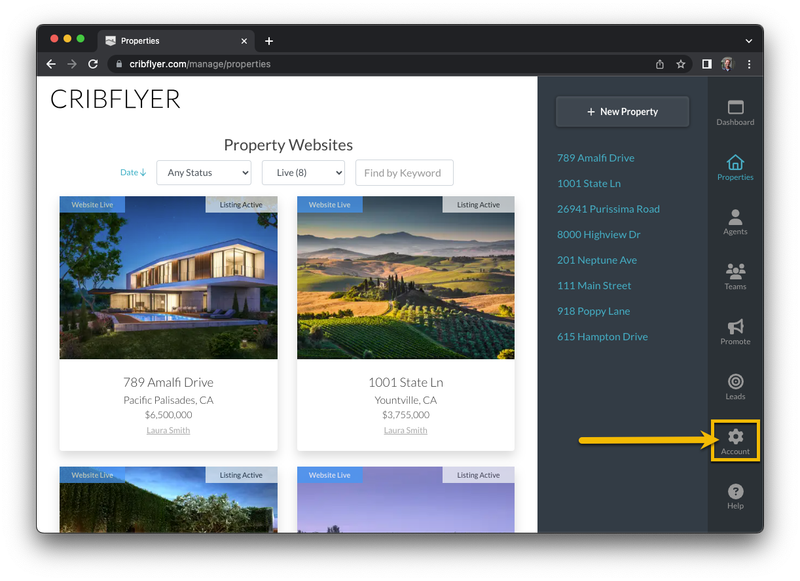The height and width of the screenshot is (581, 800).
Task: Open the Teams section
Action: [735, 277]
